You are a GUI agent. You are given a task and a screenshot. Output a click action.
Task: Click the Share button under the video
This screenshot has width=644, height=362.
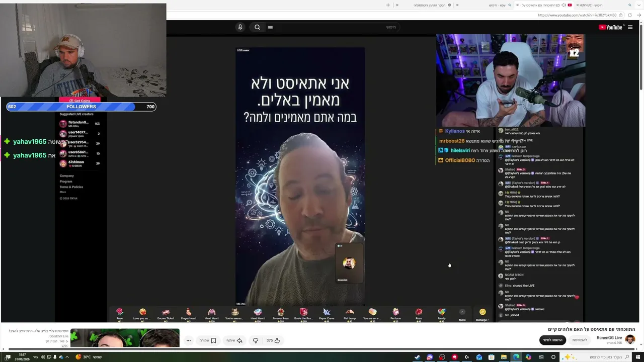[x=234, y=340]
